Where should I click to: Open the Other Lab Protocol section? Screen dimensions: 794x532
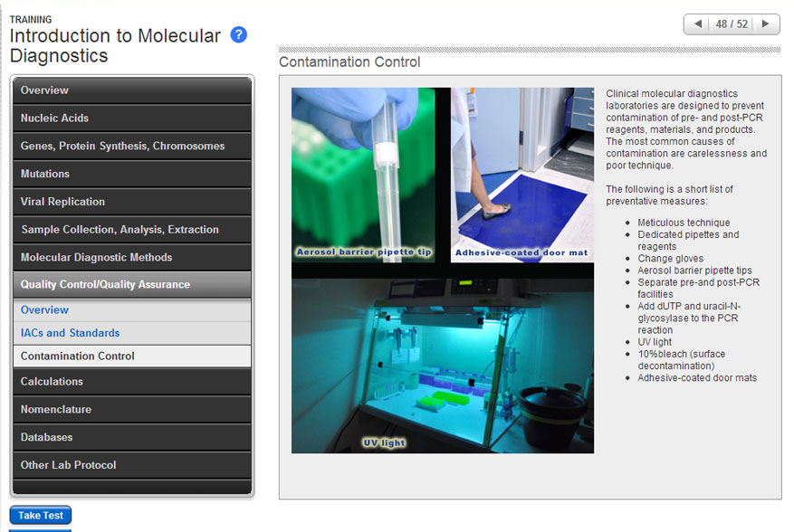coord(131,466)
